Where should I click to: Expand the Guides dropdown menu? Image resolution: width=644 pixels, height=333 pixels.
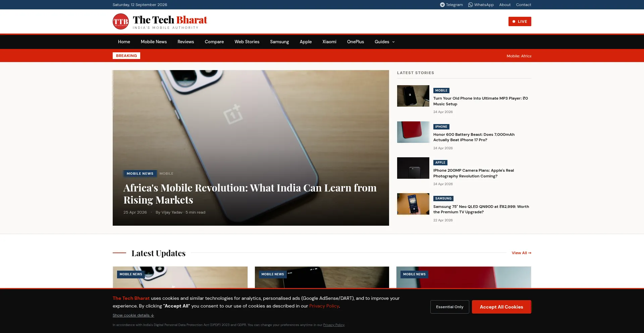click(385, 42)
